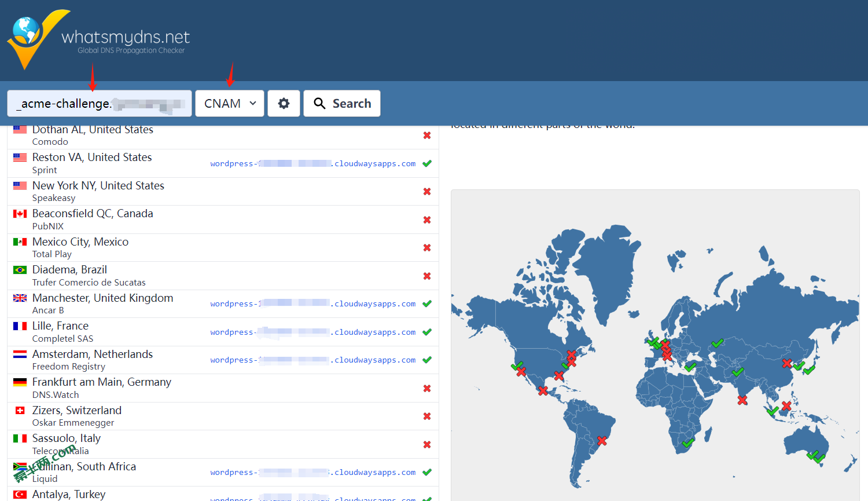Screen dimensions: 868x501
Task: Click the red X for Beaconsfield QC
Action: (x=427, y=220)
